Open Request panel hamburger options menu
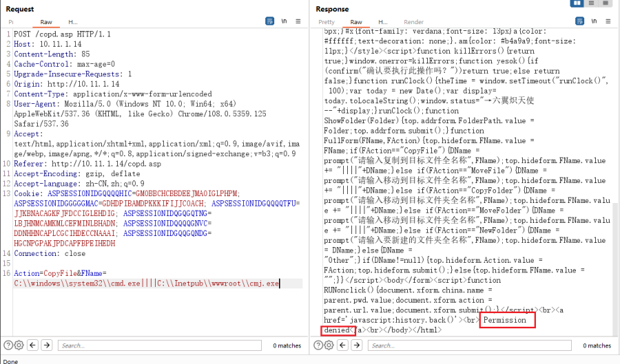Viewport: 620px width, 364px height. pyautogui.click(x=298, y=21)
